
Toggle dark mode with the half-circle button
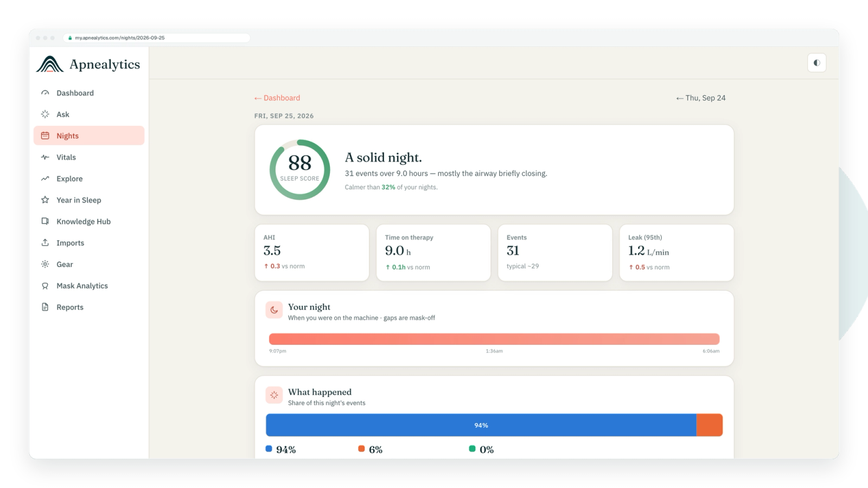click(x=816, y=63)
